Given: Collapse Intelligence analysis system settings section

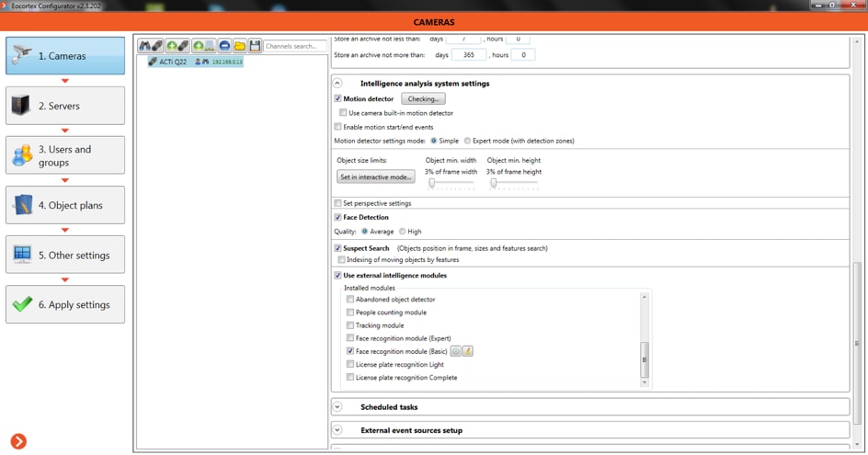Looking at the screenshot, I should [337, 84].
